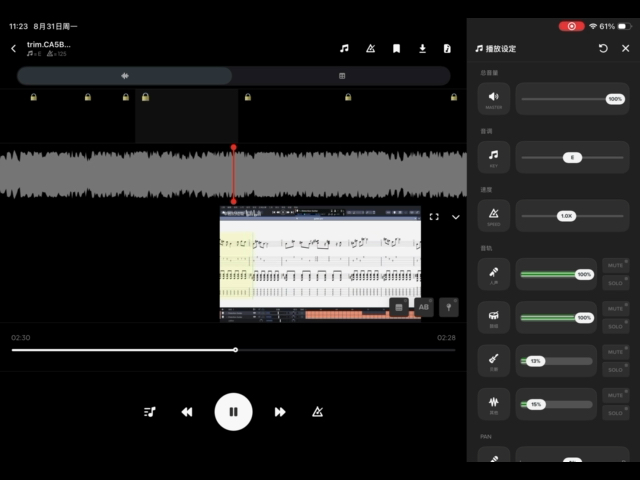
Task: Open playback settings via music note icon
Action: pyautogui.click(x=344, y=49)
